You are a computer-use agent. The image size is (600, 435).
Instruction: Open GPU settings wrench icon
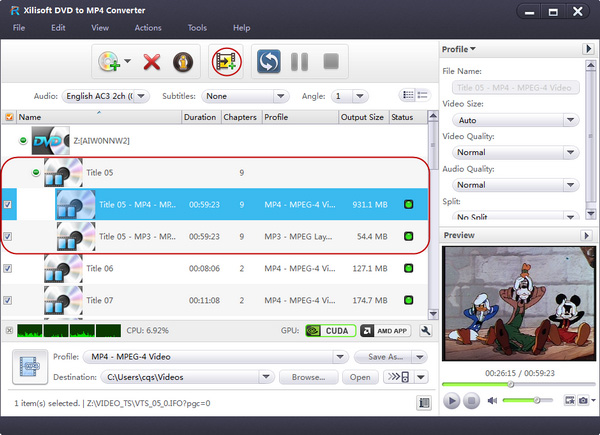(x=426, y=331)
